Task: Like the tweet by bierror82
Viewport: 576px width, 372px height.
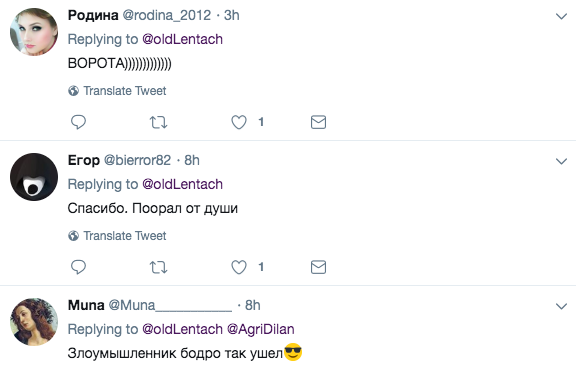Action: point(239,267)
